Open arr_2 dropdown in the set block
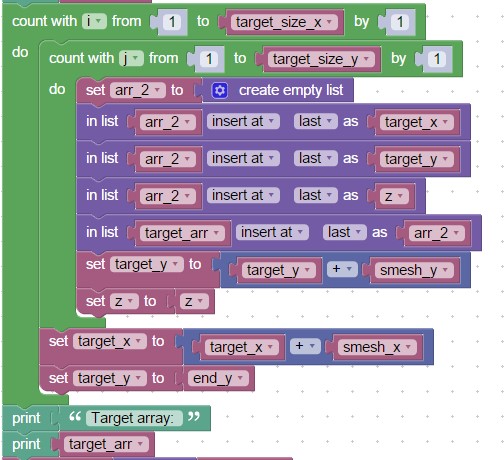Image resolution: width=504 pixels, height=460 pixels. pos(138,90)
